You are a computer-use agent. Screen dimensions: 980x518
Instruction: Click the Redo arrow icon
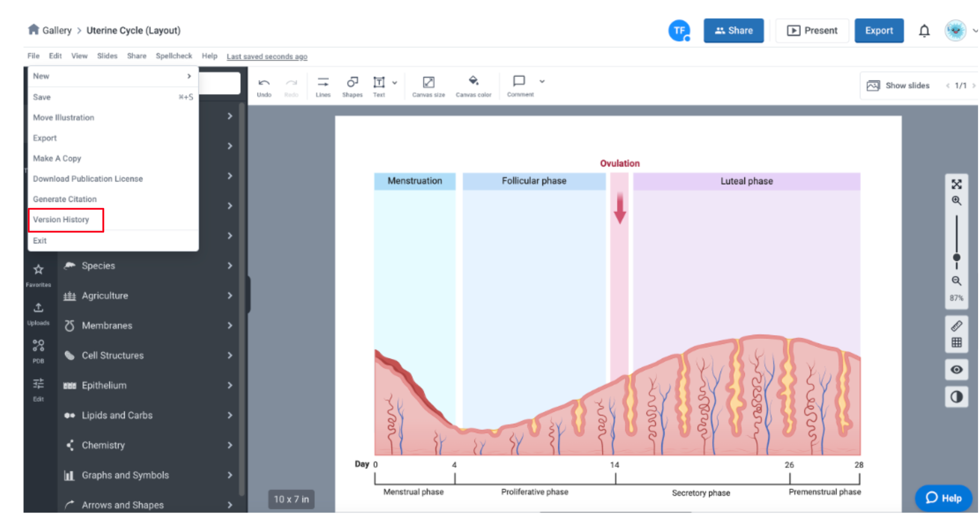(291, 83)
